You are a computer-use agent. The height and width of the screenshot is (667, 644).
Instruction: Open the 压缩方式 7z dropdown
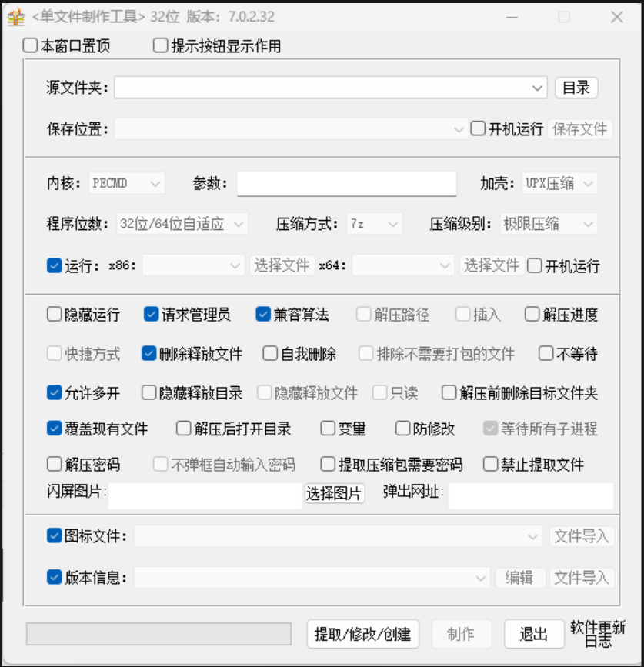(x=374, y=224)
